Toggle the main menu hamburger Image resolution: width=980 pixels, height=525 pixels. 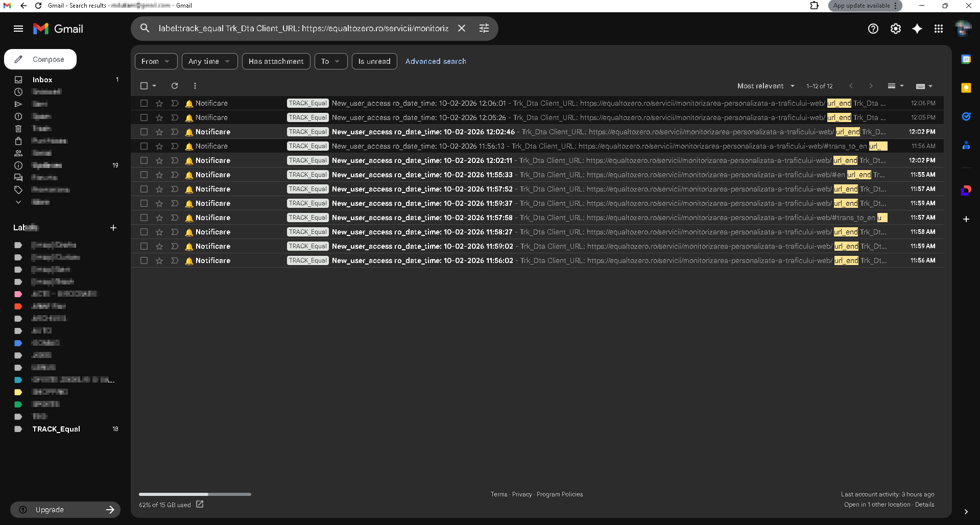point(18,29)
